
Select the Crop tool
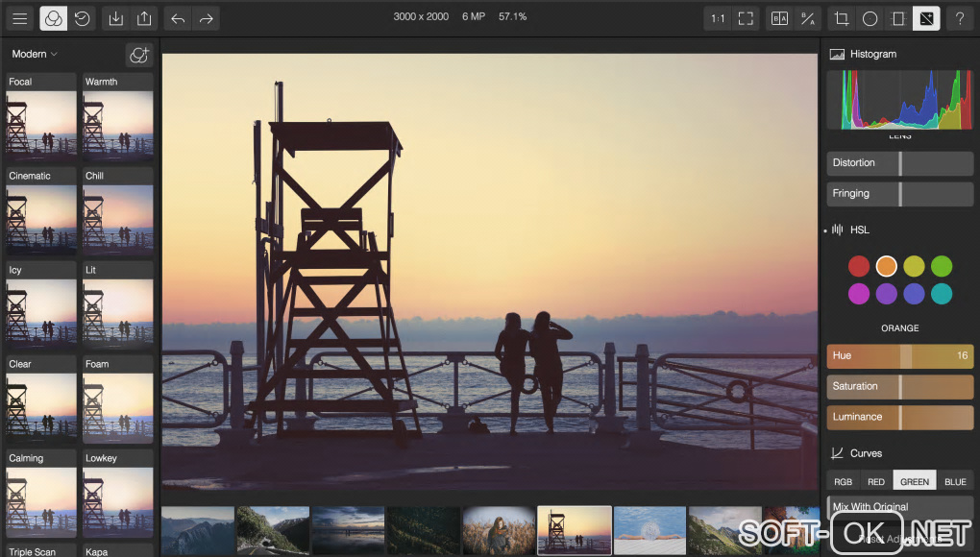(842, 19)
